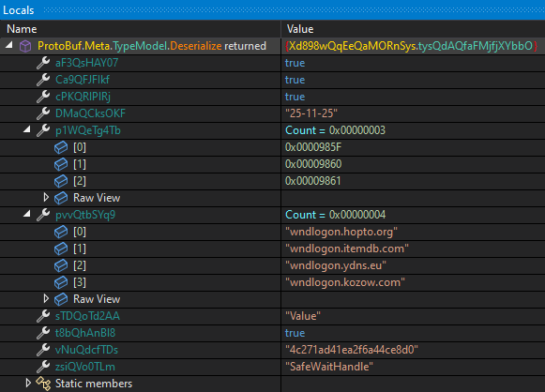Select the zsiQVo0TLm property name
The height and width of the screenshot is (392, 545).
85,367
